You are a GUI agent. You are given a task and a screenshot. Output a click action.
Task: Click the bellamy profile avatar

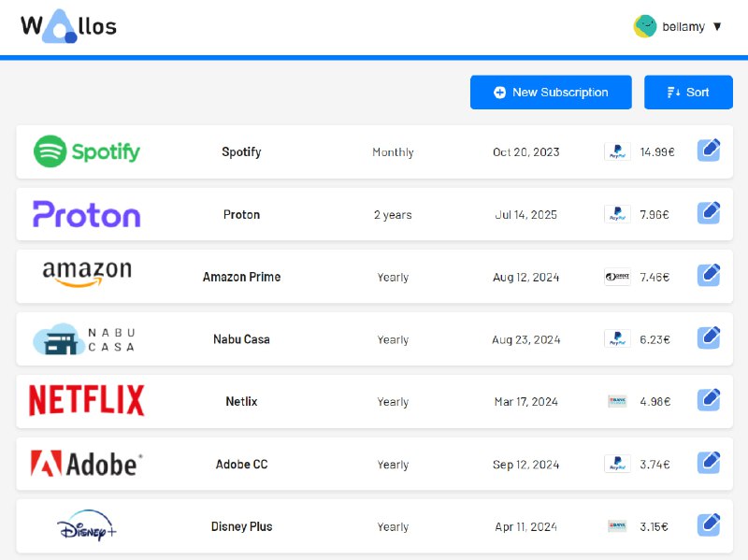tap(645, 26)
